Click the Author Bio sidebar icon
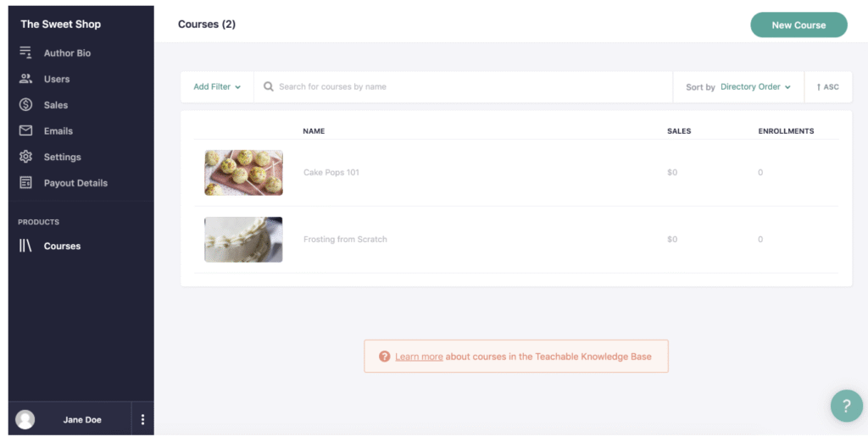 click(25, 53)
